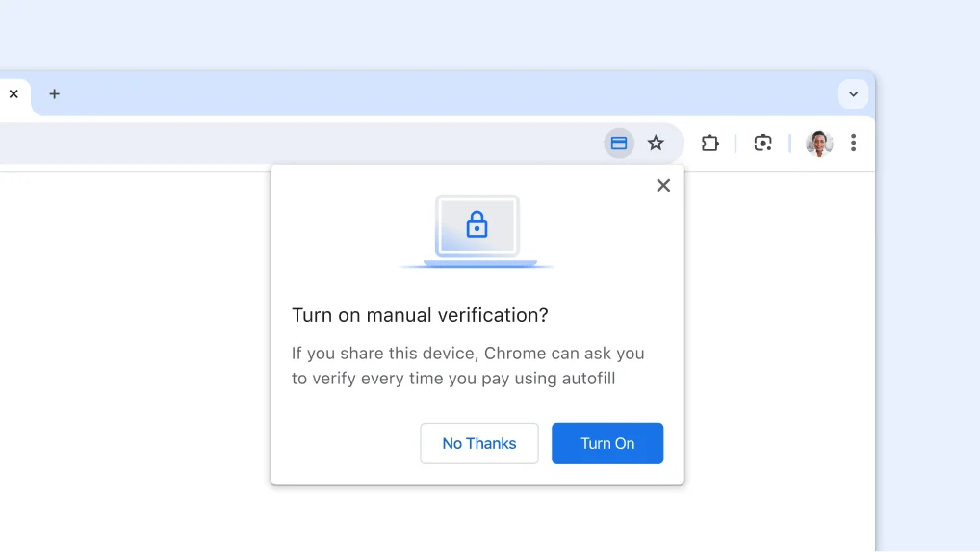The image size is (980, 552).
Task: Click the Google Lens search icon
Action: pos(762,144)
